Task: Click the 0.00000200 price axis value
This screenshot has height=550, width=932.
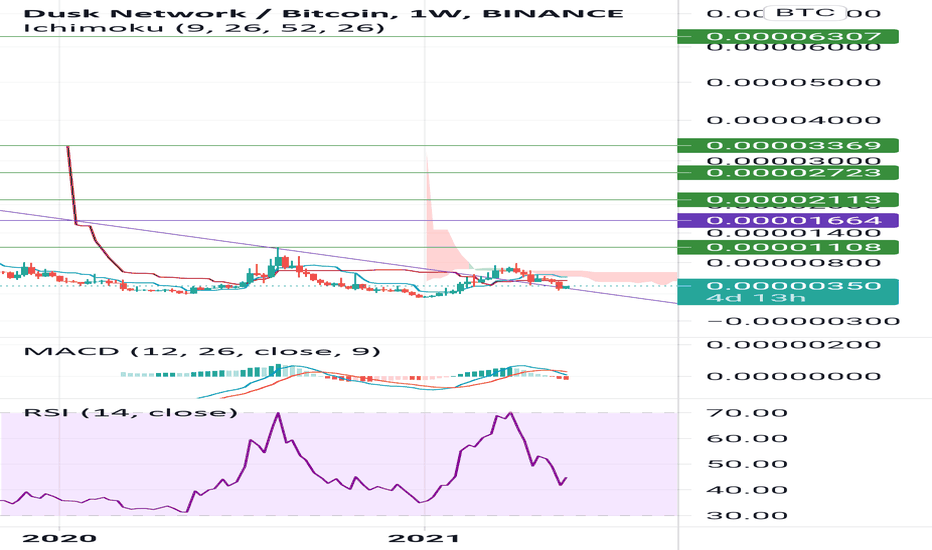Action: (x=794, y=344)
